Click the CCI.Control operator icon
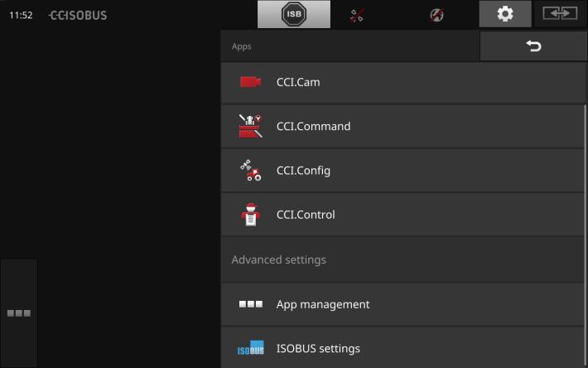The height and width of the screenshot is (368, 588). (250, 215)
